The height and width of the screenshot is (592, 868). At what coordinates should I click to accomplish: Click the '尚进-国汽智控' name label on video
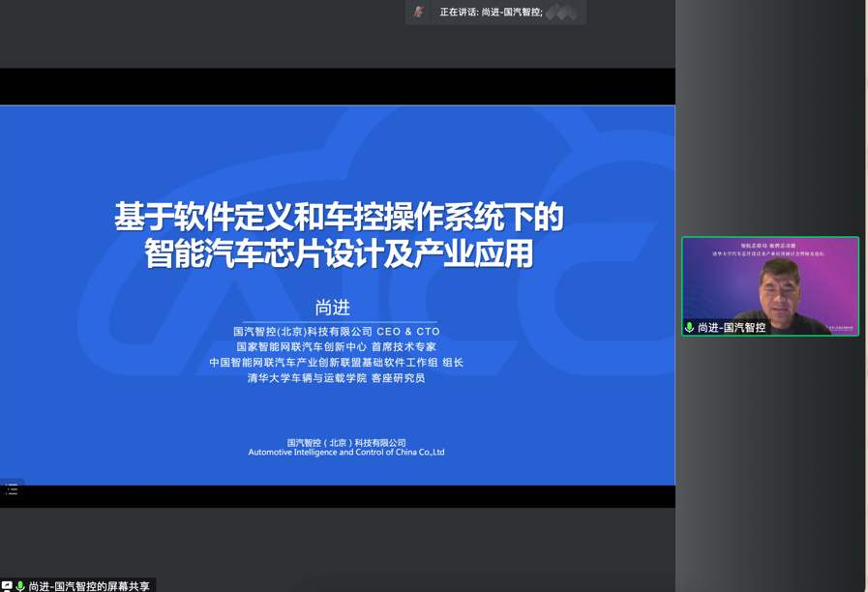pos(732,328)
